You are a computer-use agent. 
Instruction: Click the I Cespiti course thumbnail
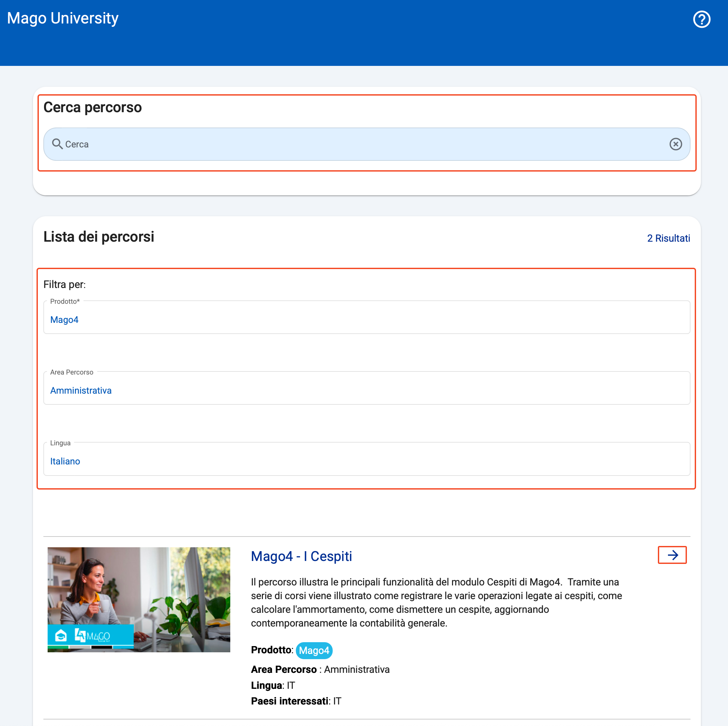pyautogui.click(x=139, y=599)
